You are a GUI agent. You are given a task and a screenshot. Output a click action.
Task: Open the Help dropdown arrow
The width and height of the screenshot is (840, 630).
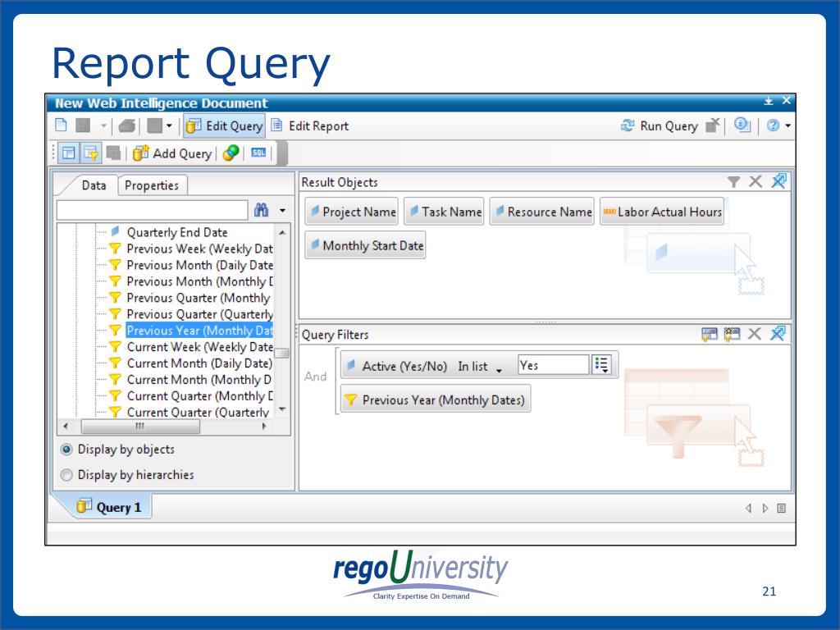pyautogui.click(x=788, y=126)
